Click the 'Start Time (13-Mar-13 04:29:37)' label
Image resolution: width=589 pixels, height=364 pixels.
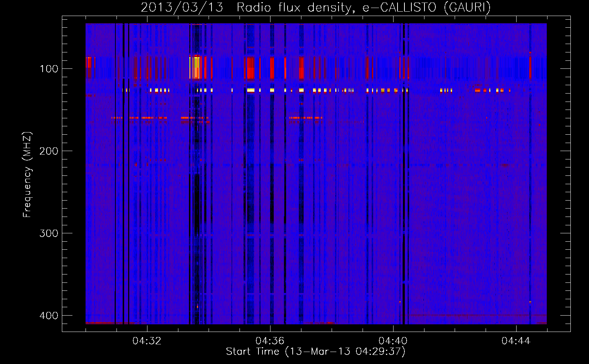316,352
